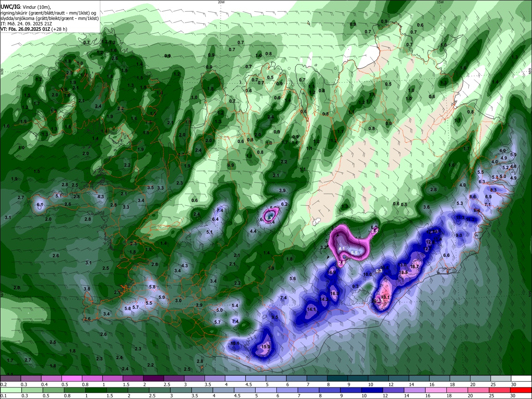Click the '9.5' value on the map
This screenshot has width=532, height=399.
click(275, 317)
